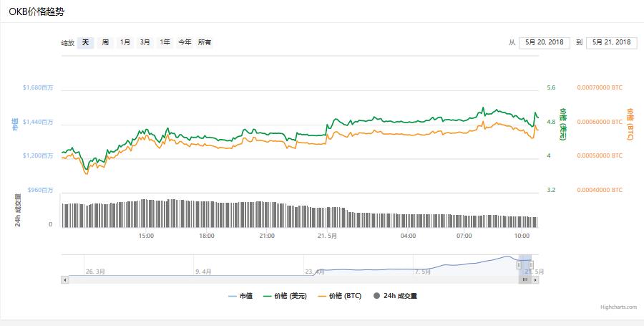The image size is (644, 326).
Task: Click the navigator's right range handle
Action: pos(531,264)
